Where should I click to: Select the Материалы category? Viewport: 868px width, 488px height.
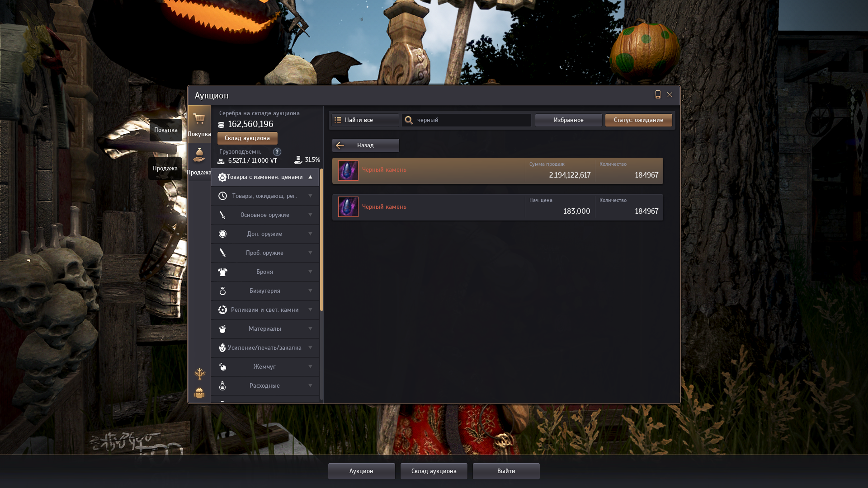tap(264, 329)
